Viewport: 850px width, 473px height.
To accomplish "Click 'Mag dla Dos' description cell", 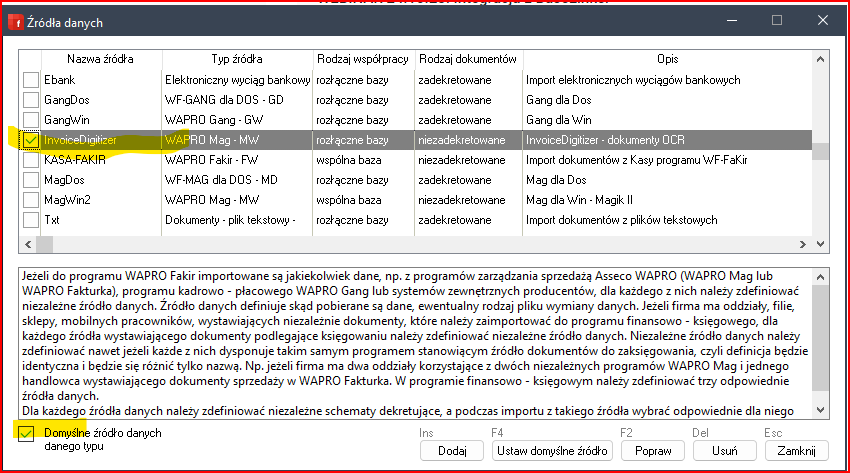I will click(556, 180).
